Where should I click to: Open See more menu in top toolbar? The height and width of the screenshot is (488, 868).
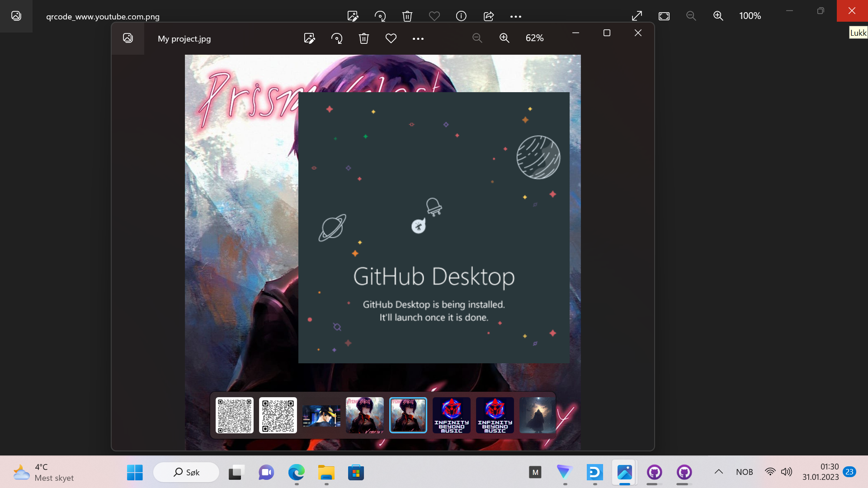tap(516, 16)
